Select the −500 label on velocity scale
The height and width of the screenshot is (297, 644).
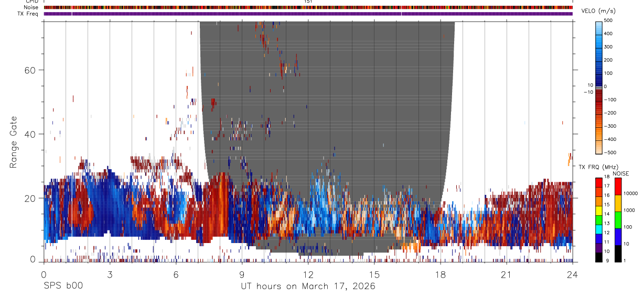tap(611, 153)
